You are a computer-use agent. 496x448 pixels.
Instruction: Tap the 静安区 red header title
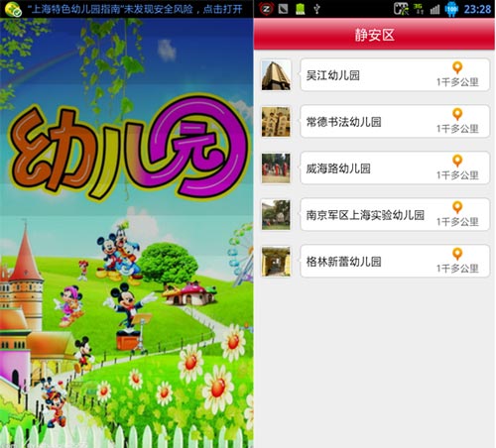375,35
